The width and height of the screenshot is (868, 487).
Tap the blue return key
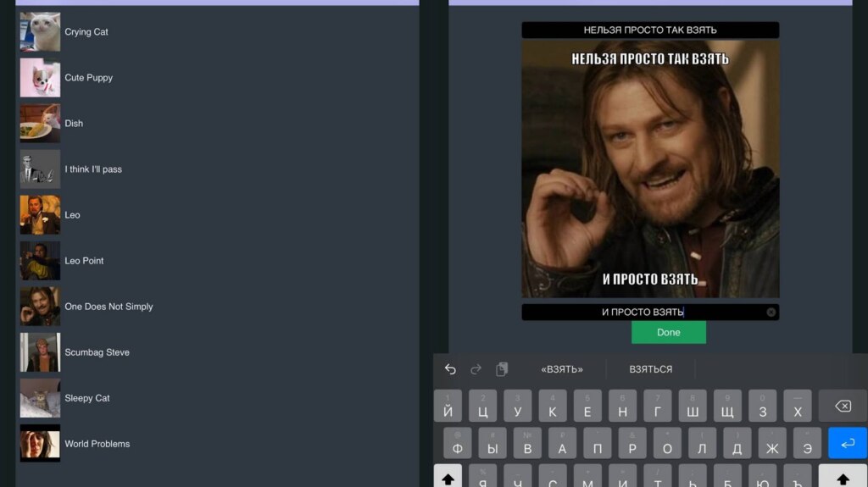848,443
